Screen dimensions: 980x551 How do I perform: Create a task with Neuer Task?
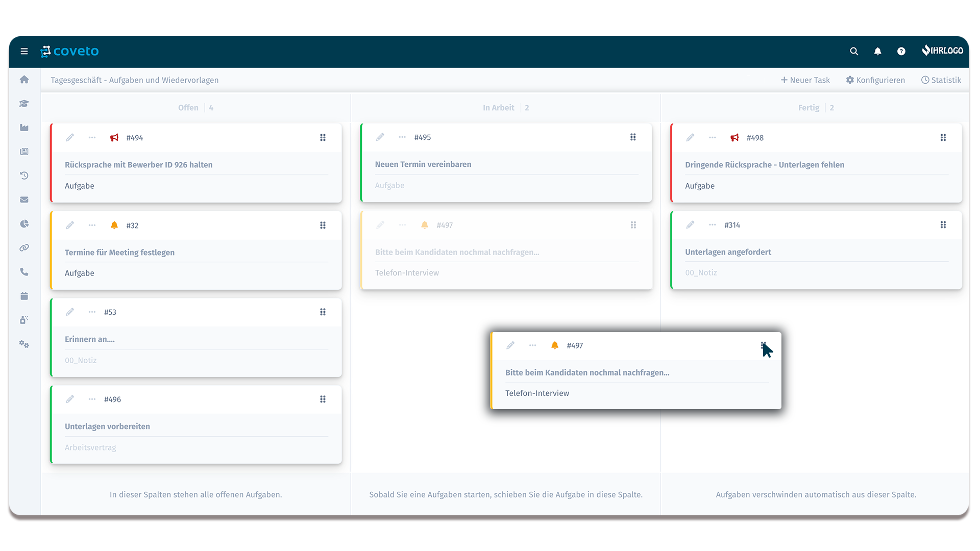[805, 80]
